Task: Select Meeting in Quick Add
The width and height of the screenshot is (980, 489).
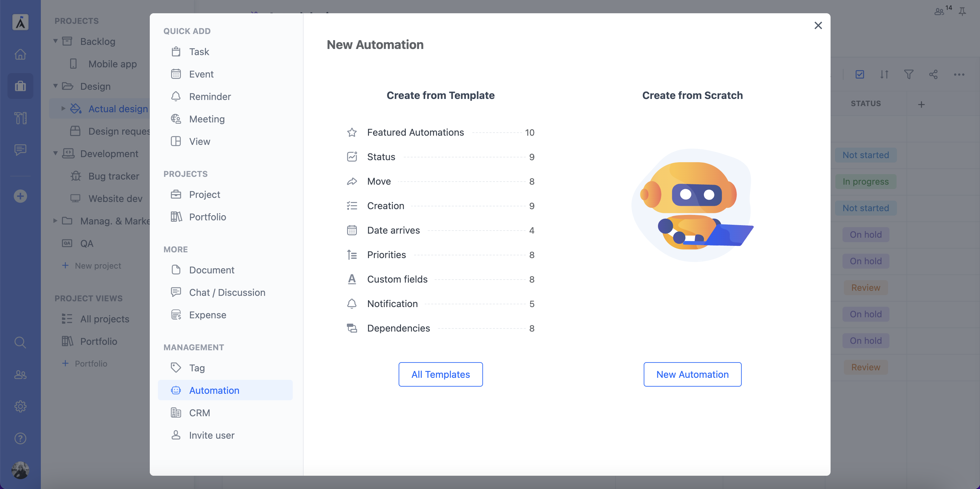Action: point(225,119)
